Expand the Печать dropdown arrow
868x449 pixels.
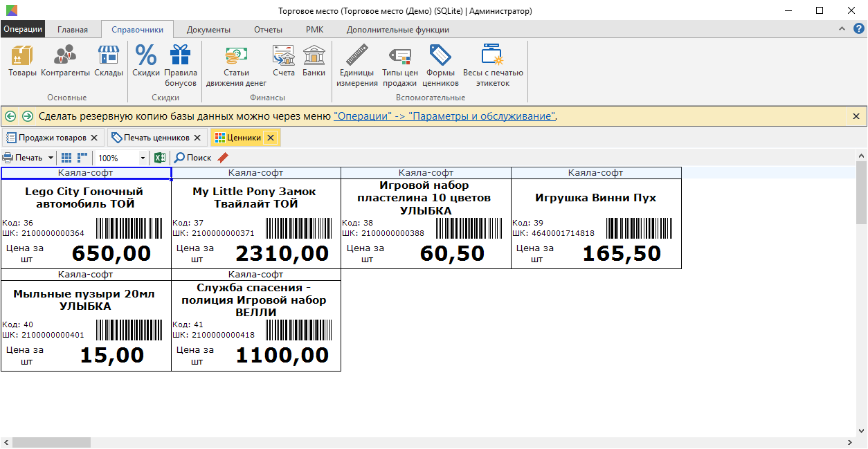(x=51, y=158)
